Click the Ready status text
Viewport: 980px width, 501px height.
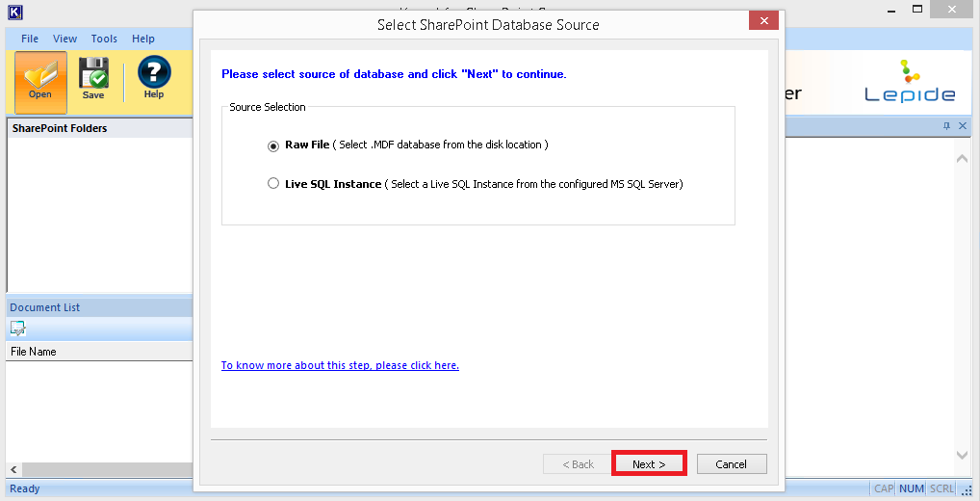24,488
